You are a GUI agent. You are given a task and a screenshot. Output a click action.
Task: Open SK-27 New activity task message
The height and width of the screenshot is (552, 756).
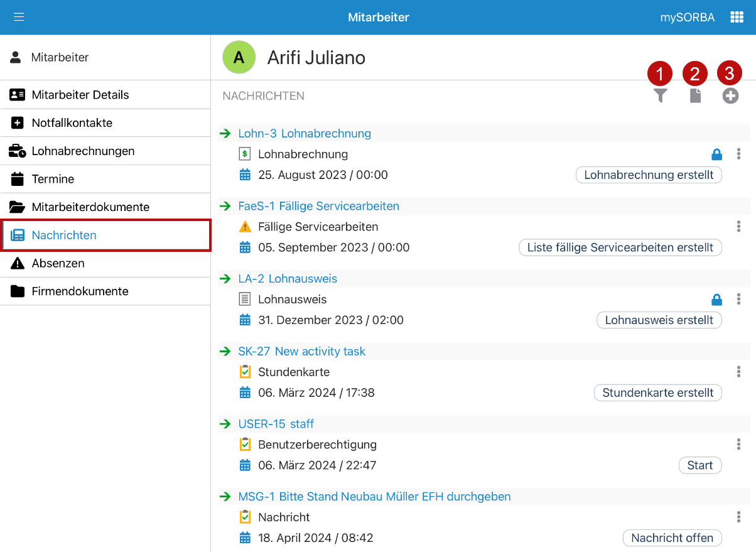(x=302, y=352)
